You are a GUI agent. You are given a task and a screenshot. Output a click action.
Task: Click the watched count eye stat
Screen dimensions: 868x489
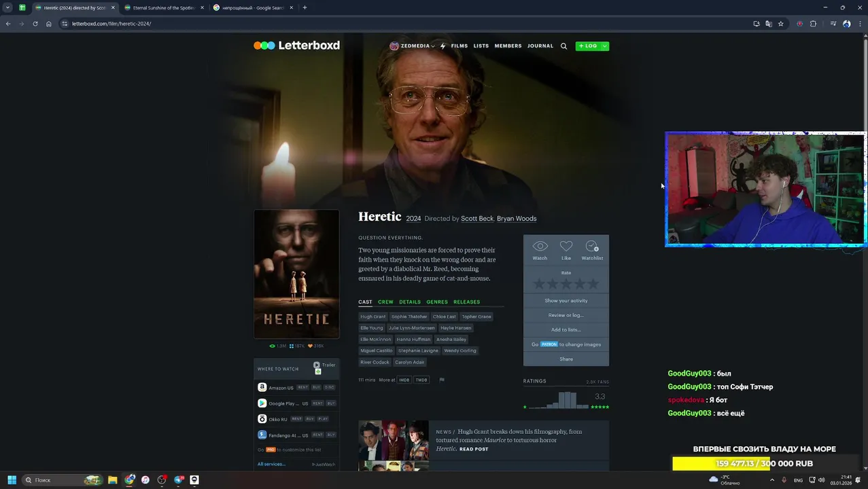click(x=277, y=346)
